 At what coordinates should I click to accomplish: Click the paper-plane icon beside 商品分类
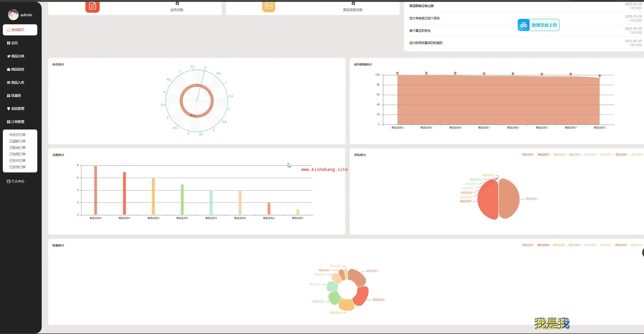(x=9, y=56)
